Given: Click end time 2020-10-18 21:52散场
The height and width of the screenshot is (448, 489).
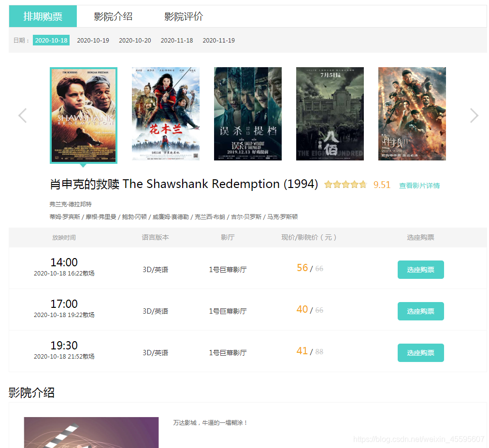Looking at the screenshot, I should click(64, 356).
